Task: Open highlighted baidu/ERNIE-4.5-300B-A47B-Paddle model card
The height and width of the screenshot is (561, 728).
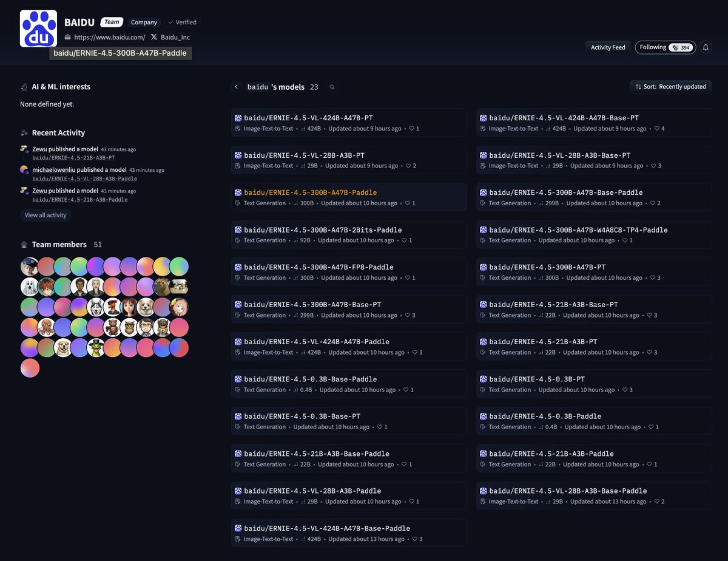Action: [x=349, y=197]
